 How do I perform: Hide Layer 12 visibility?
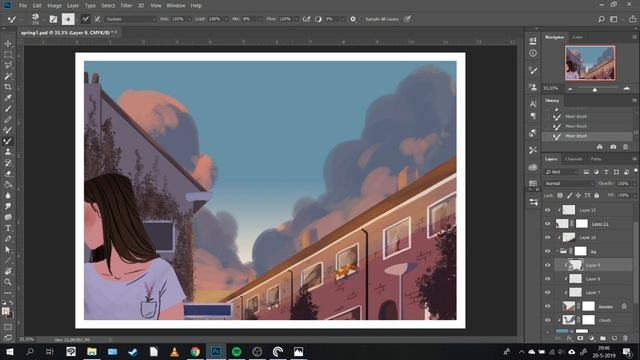click(x=548, y=210)
